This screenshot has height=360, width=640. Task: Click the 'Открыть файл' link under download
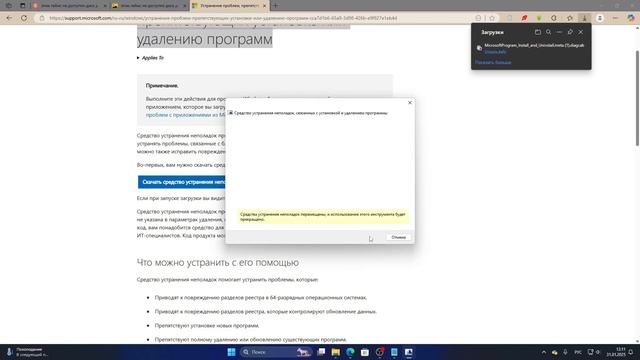[x=496, y=52]
